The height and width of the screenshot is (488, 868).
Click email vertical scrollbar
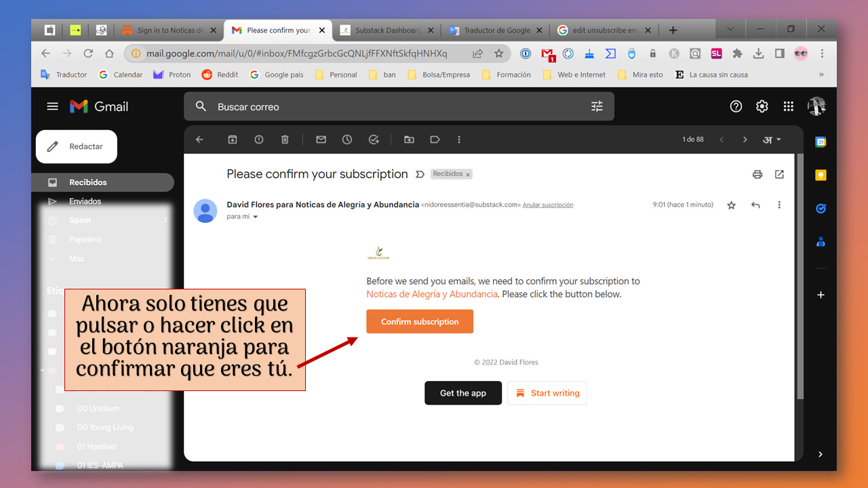pos(800,276)
